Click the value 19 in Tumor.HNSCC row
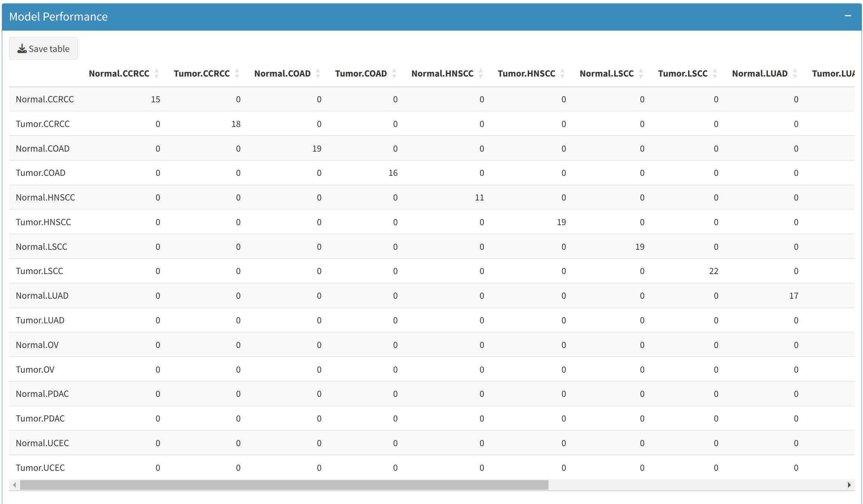863x504 pixels. coord(562,222)
